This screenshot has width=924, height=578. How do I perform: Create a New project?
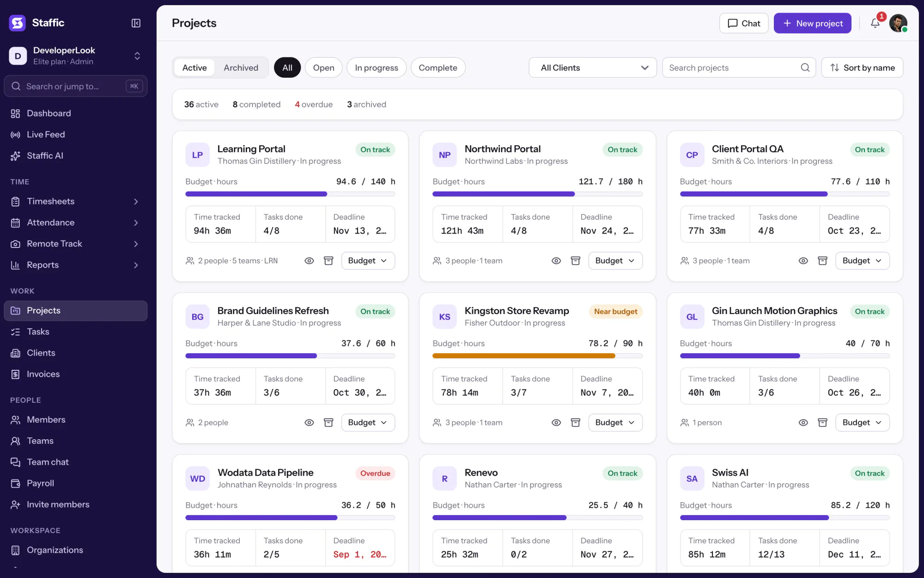[813, 23]
